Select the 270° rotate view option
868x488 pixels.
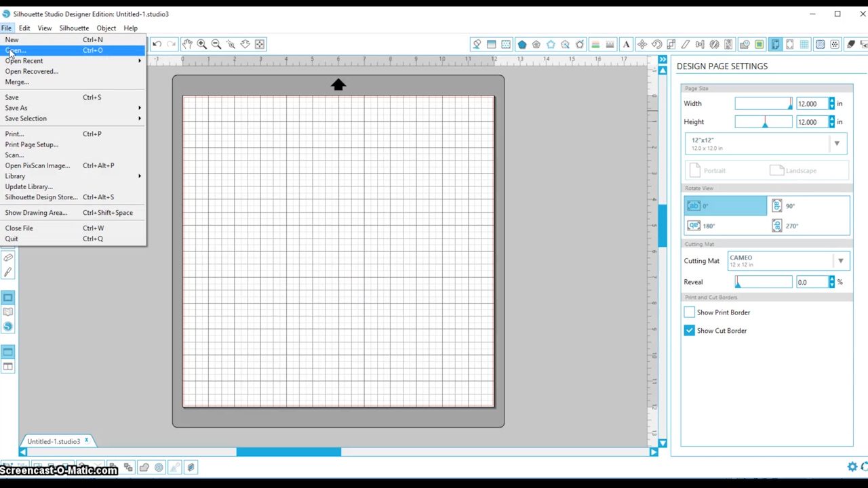coord(808,226)
